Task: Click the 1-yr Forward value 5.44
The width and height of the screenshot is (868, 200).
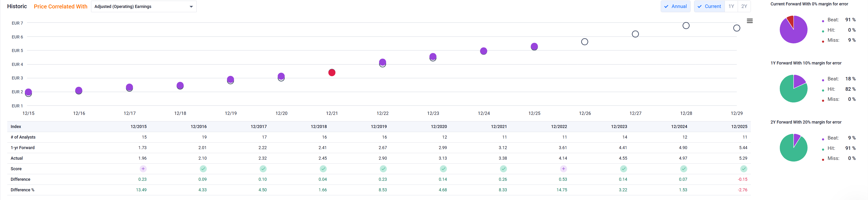Action: [743, 147]
